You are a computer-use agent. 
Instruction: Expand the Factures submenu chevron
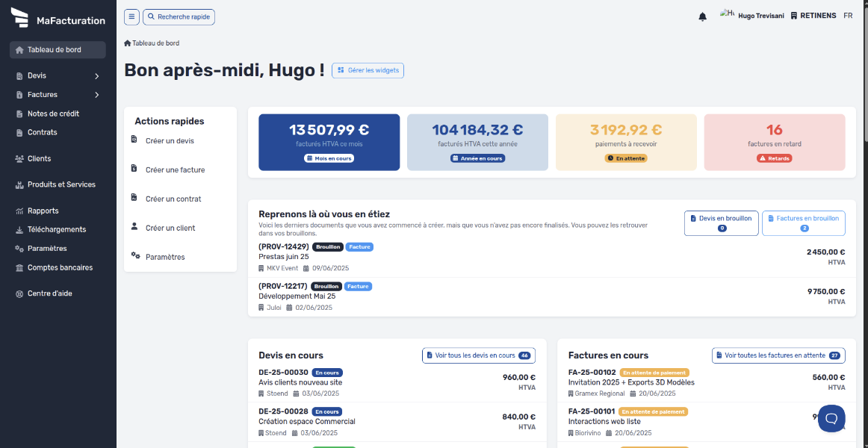97,95
